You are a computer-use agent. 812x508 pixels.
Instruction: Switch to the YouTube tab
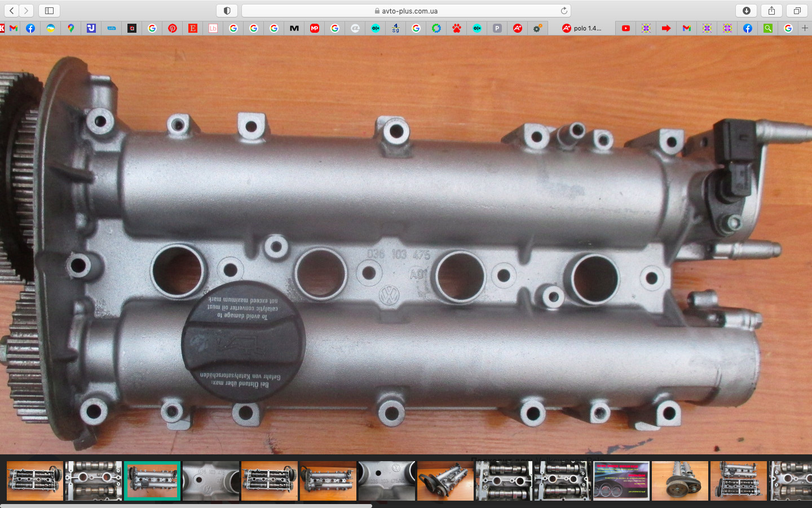click(x=626, y=28)
